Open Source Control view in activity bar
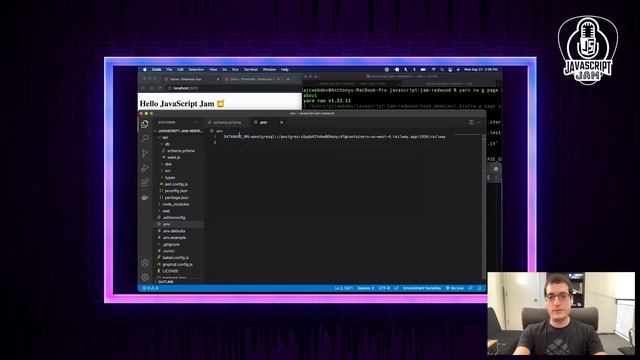The image size is (640, 360). pyautogui.click(x=145, y=153)
